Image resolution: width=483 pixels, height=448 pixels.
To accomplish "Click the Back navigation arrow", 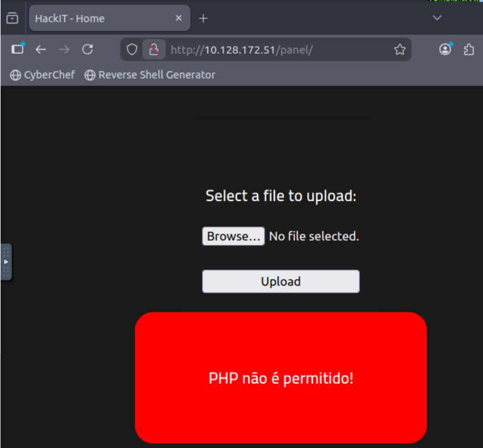I will (40, 49).
